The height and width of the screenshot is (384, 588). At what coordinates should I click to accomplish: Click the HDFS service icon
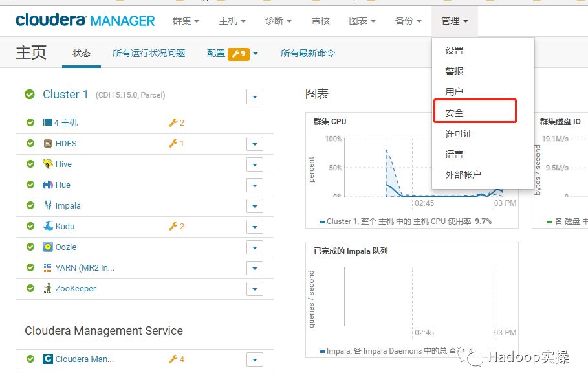pos(48,143)
